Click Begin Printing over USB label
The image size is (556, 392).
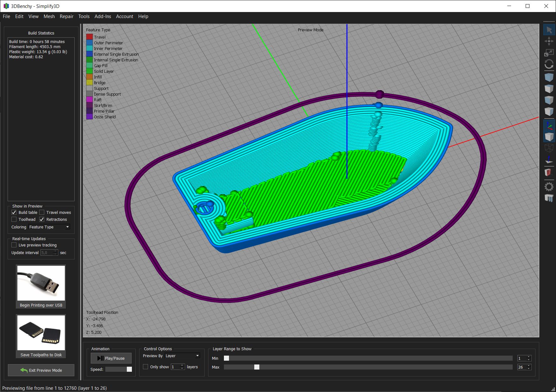tap(41, 305)
